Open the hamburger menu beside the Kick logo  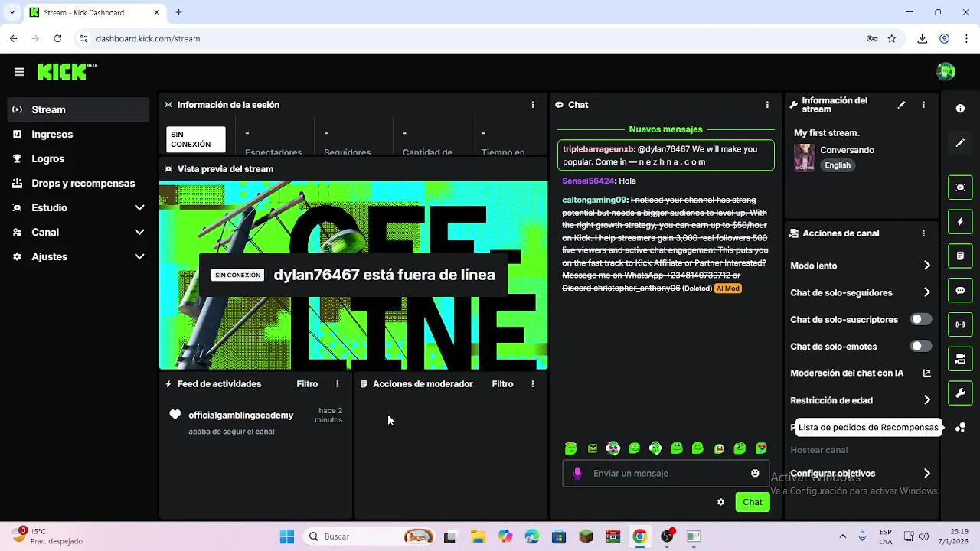pyautogui.click(x=19, y=72)
